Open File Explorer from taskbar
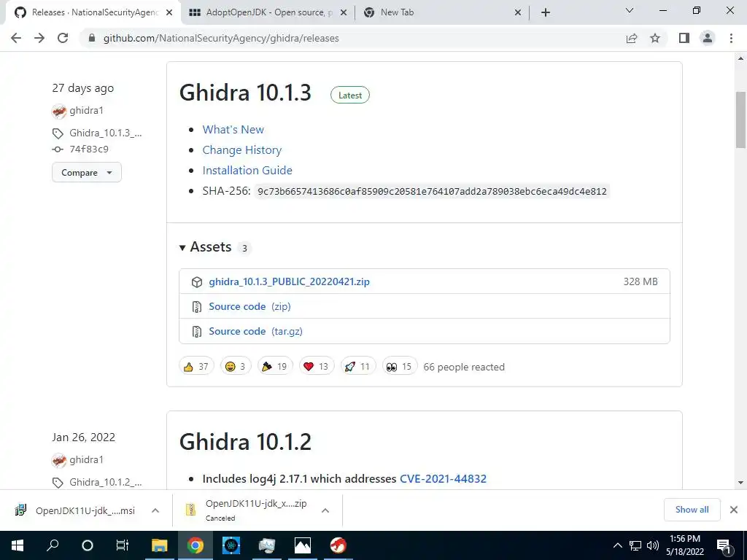 (160, 545)
